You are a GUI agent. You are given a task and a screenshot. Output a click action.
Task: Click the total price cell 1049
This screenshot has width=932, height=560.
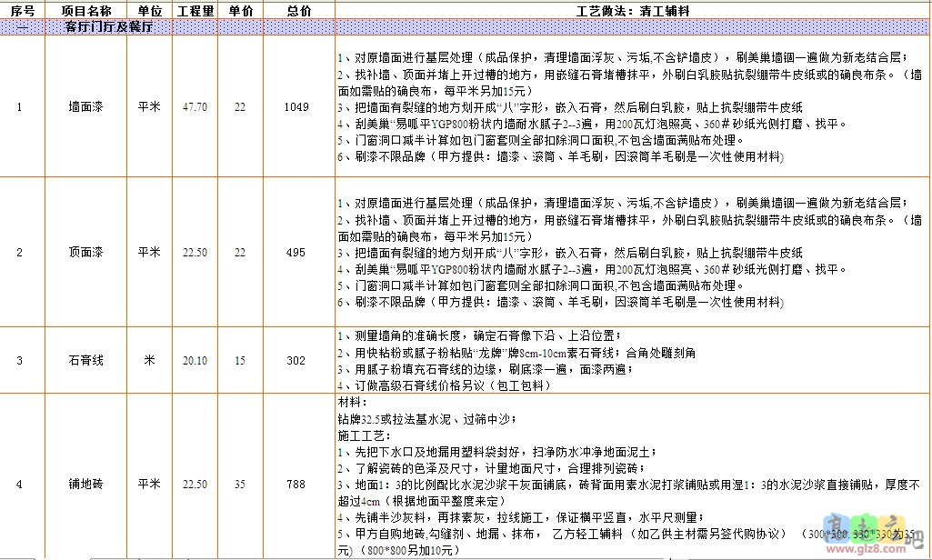point(296,107)
